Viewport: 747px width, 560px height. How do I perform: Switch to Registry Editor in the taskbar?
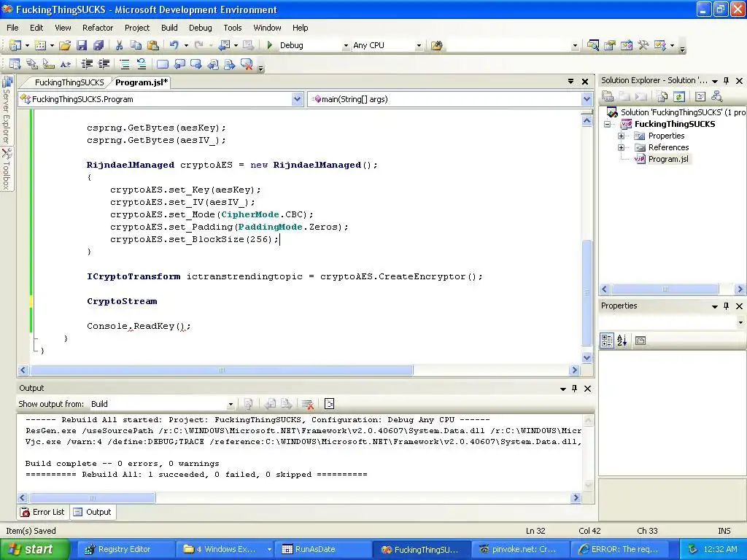point(124,549)
